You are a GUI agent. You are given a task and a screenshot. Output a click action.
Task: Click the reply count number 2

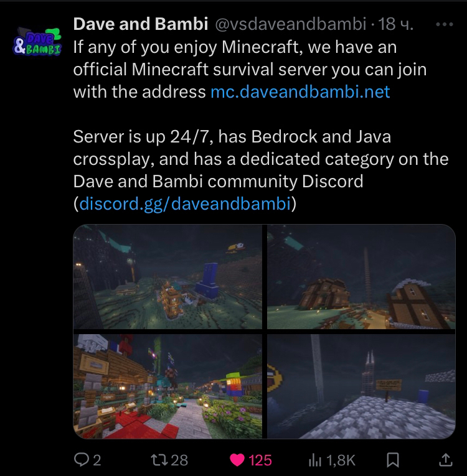(x=97, y=460)
